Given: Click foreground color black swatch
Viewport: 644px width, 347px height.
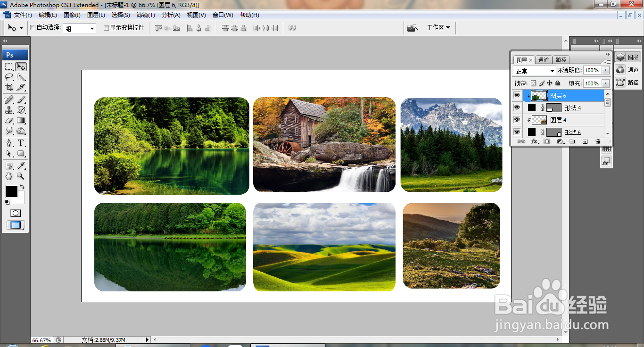Looking at the screenshot, I should click(x=11, y=191).
